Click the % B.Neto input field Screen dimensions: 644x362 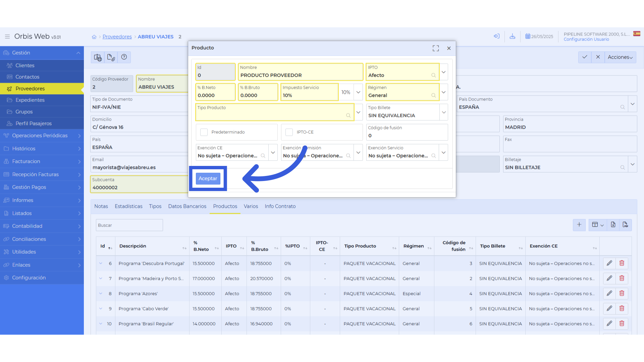(x=215, y=92)
